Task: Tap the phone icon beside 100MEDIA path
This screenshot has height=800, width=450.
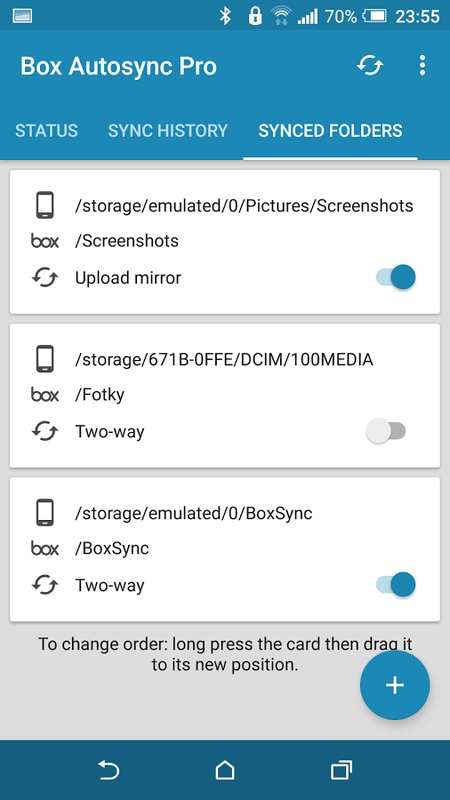Action: click(x=45, y=359)
